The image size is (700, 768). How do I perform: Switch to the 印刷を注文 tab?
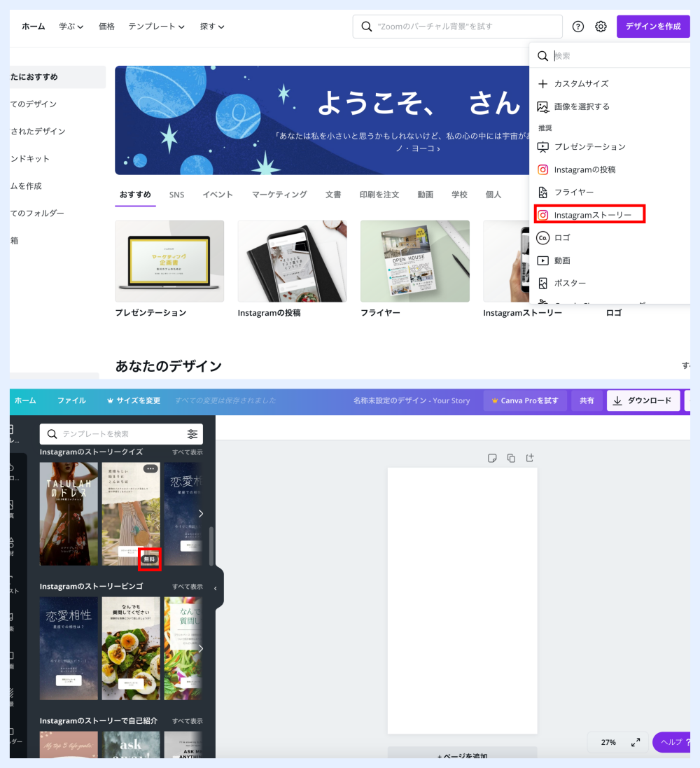pos(379,195)
